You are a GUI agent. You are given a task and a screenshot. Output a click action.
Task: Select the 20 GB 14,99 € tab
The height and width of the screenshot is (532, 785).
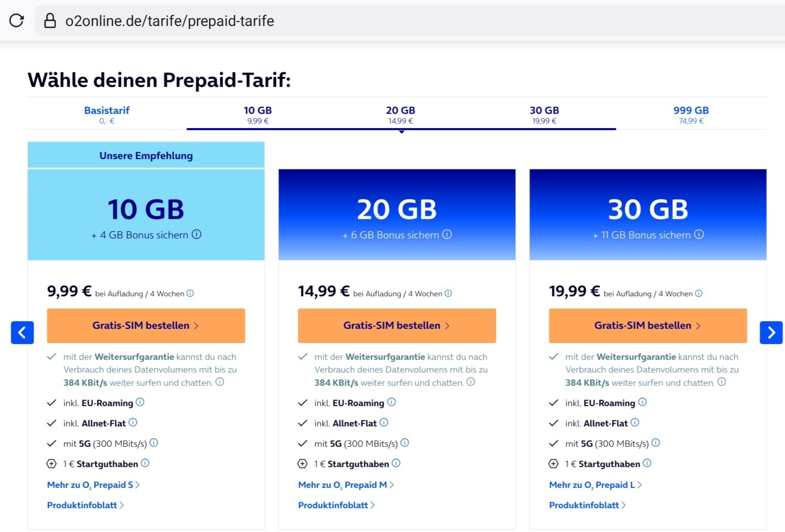click(x=400, y=115)
